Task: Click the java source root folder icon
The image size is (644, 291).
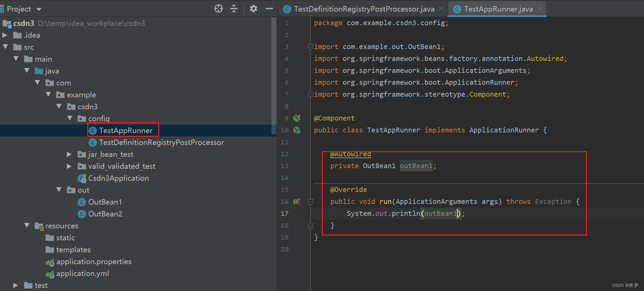Action: click(39, 71)
